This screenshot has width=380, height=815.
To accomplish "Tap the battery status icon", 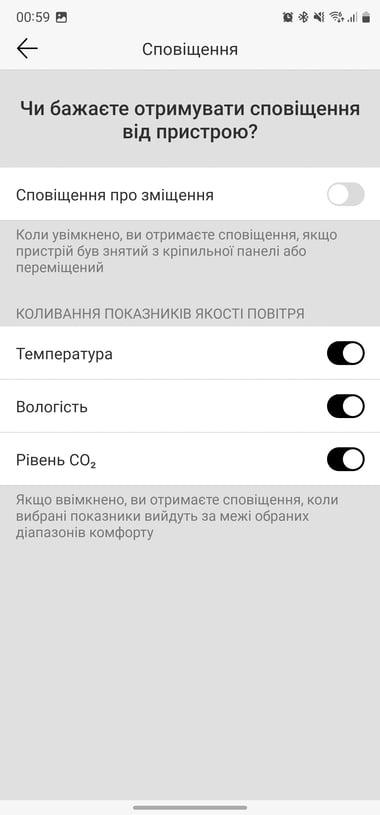I will pyautogui.click(x=366, y=17).
